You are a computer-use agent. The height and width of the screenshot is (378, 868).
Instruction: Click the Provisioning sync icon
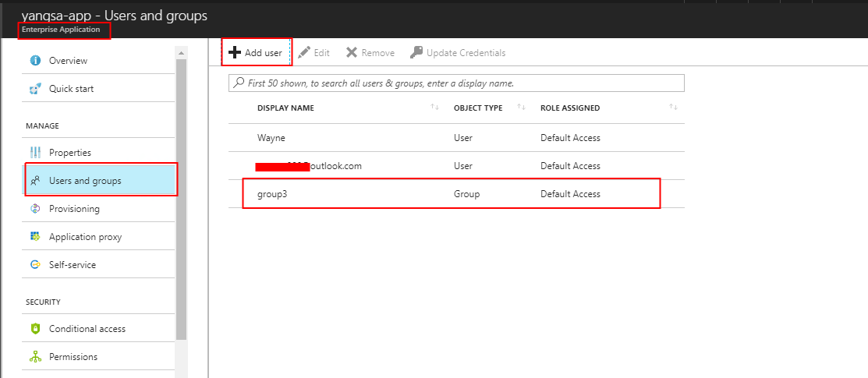click(x=35, y=209)
